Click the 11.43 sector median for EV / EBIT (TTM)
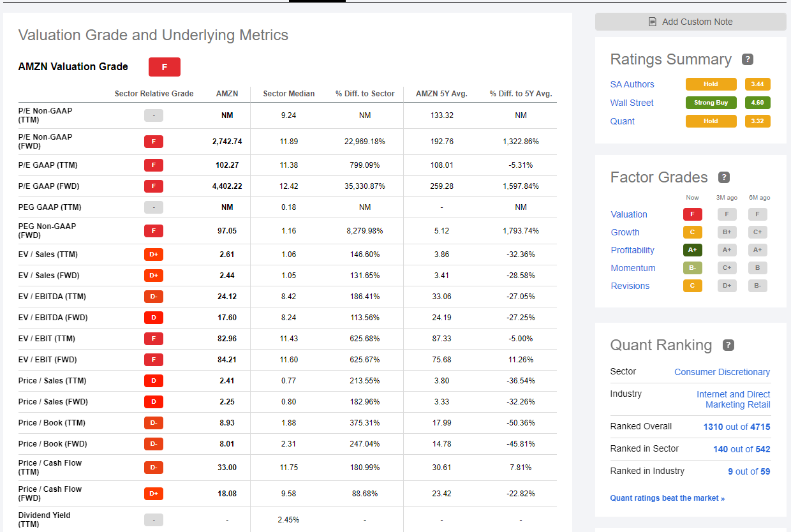The image size is (791, 532). 289,339
